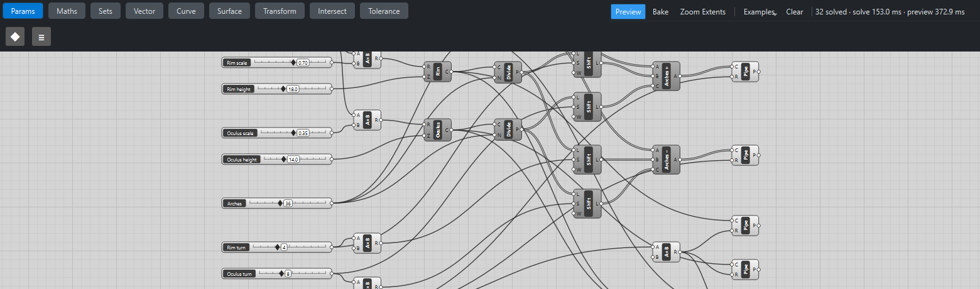Select the Pipe node fed by Arches +
Viewport: 980px width, 289px height.
pyautogui.click(x=745, y=72)
